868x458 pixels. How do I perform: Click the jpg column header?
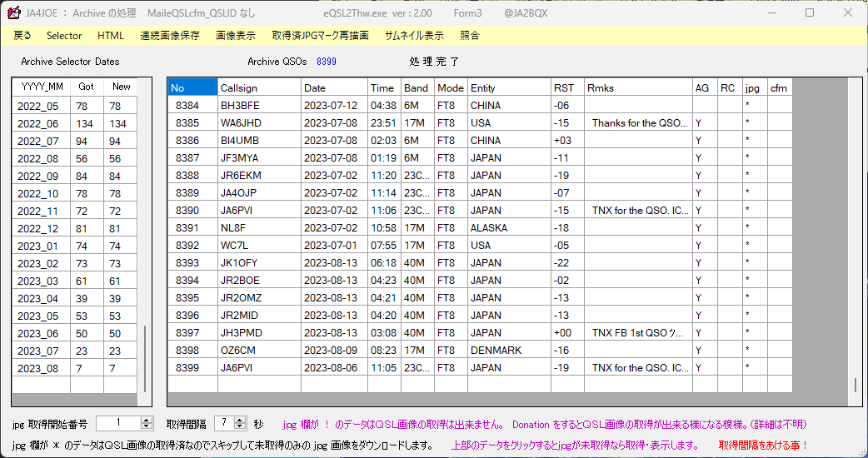pos(755,87)
